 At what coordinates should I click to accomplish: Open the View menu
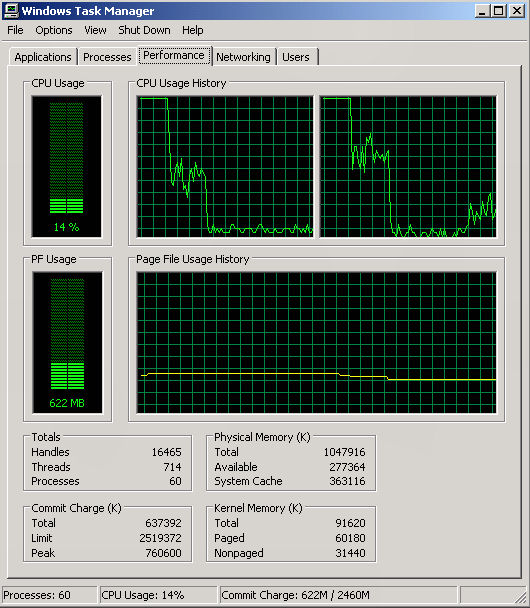coord(95,30)
